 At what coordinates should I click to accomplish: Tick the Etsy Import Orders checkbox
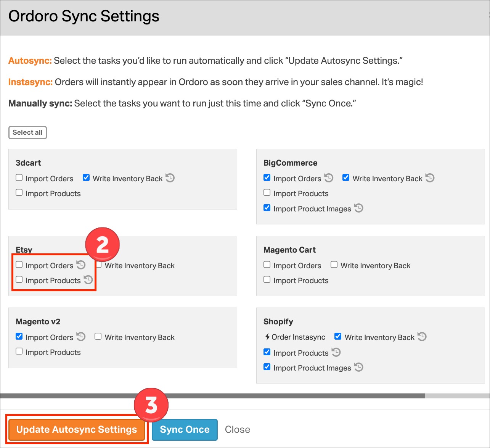pos(19,264)
